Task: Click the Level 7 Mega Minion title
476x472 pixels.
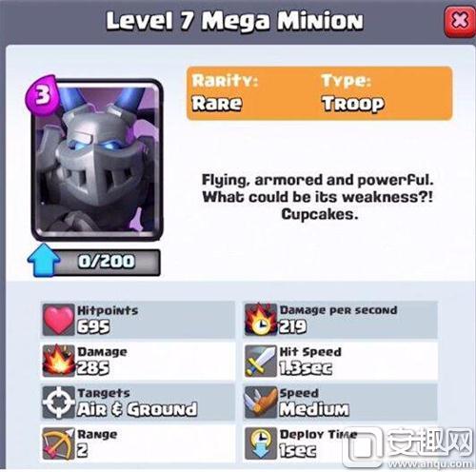Action: 234,21
